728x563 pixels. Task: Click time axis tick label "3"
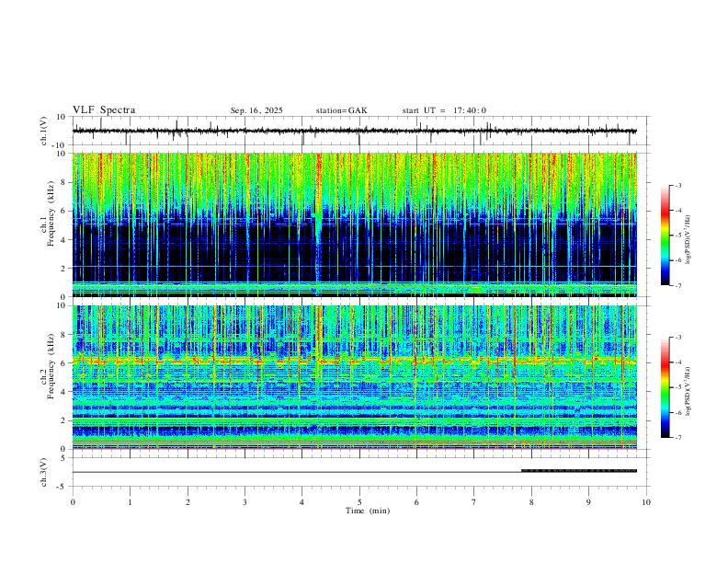[x=245, y=502]
